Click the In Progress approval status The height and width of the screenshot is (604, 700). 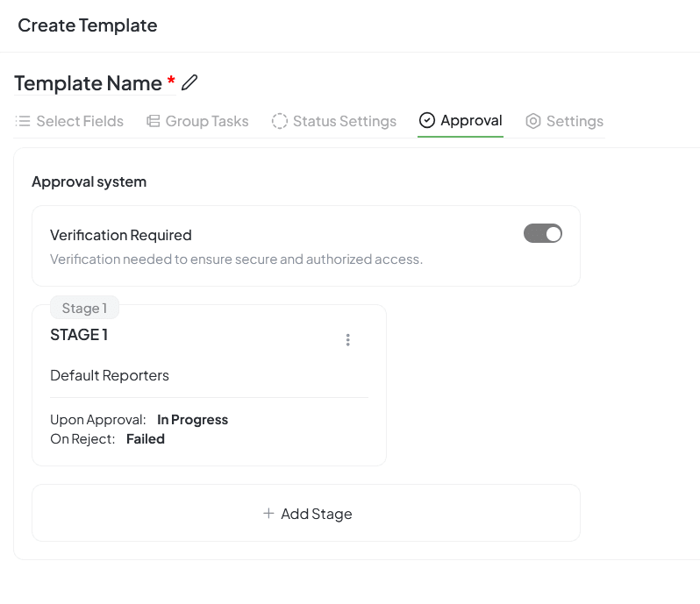tap(192, 420)
